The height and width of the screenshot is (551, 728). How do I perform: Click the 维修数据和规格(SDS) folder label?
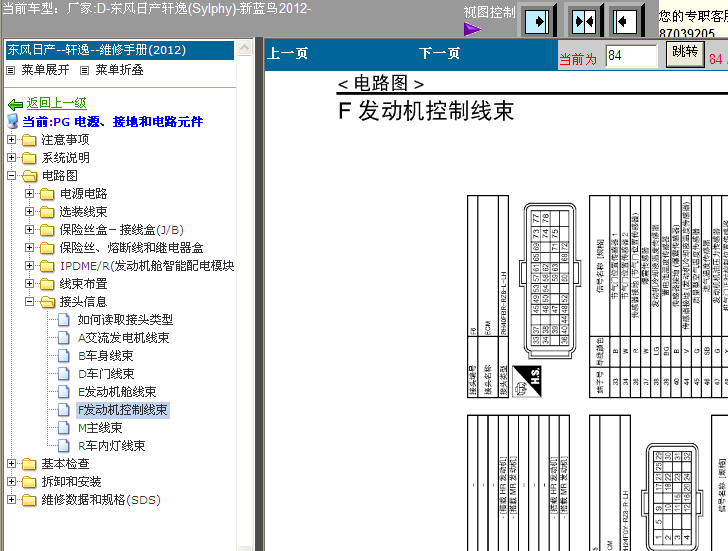[x=101, y=500]
